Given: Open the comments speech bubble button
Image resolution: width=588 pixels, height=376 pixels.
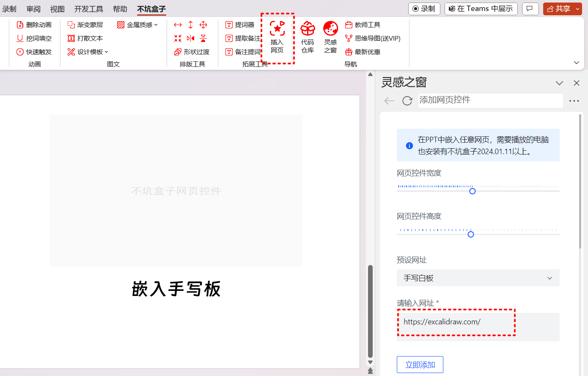Looking at the screenshot, I should (x=530, y=8).
